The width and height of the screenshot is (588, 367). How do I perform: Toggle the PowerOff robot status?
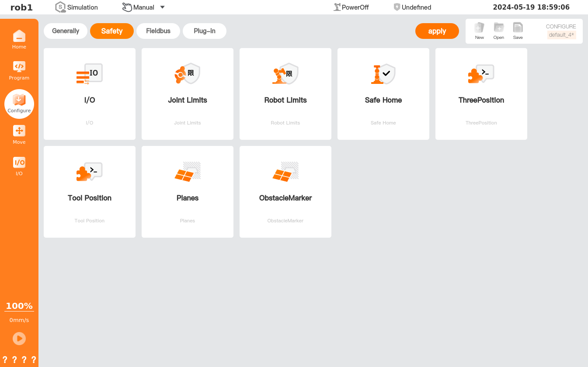pos(351,7)
